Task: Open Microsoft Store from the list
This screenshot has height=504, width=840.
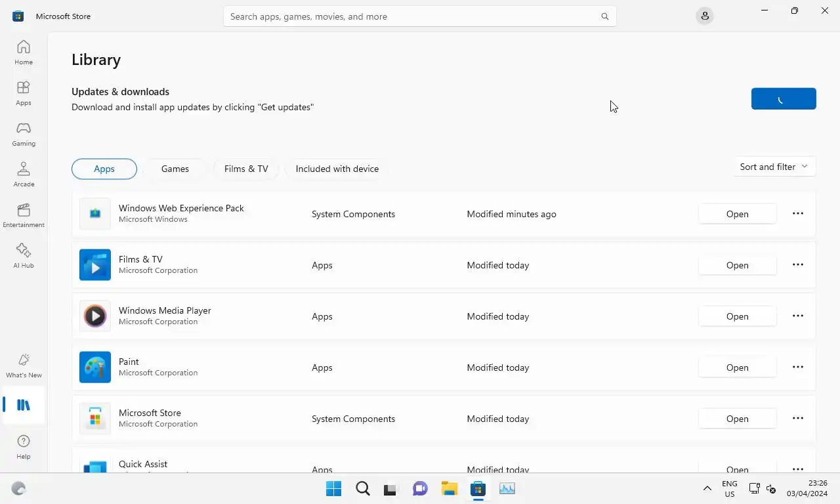Action: pos(738,419)
